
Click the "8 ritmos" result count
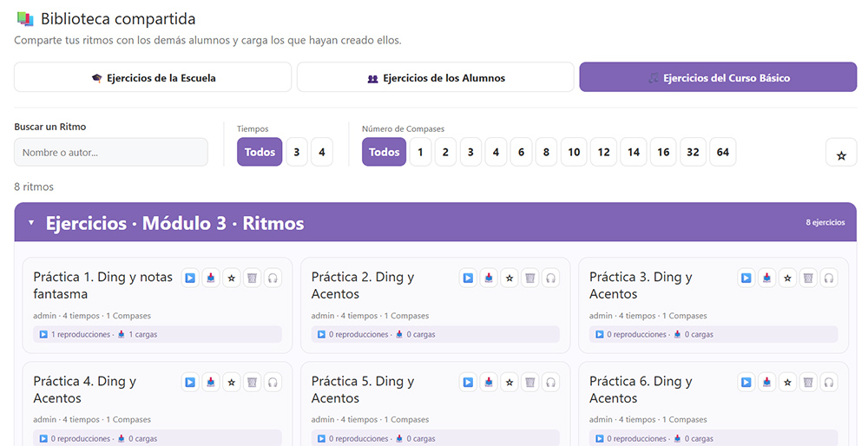click(x=34, y=187)
